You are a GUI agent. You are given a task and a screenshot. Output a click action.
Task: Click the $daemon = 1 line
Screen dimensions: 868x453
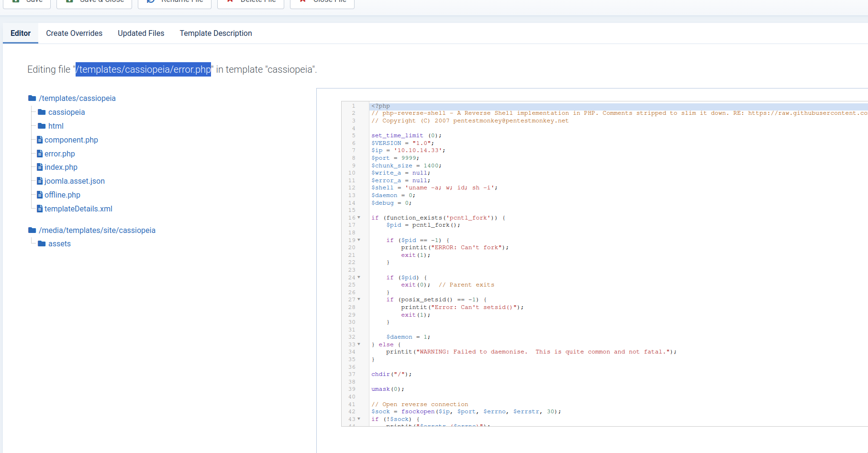[408, 337]
